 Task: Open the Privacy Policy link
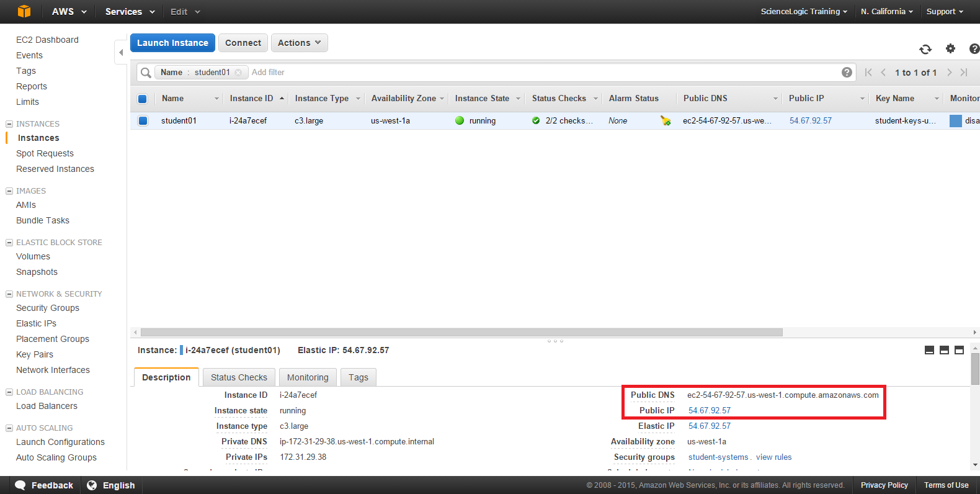point(884,485)
